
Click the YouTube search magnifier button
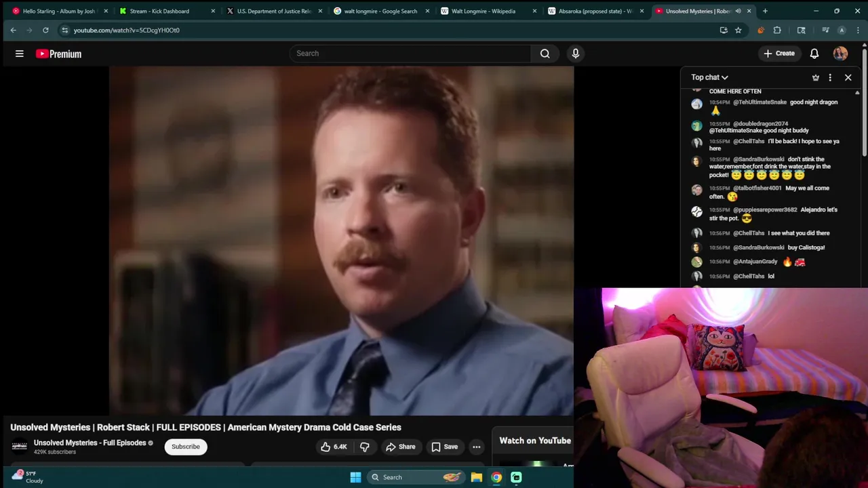(545, 54)
